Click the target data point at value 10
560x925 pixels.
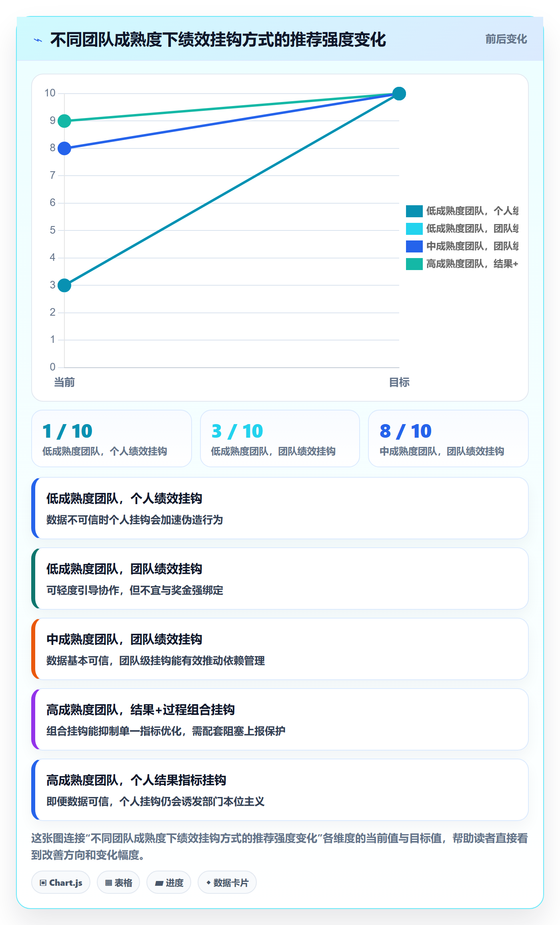coord(399,94)
